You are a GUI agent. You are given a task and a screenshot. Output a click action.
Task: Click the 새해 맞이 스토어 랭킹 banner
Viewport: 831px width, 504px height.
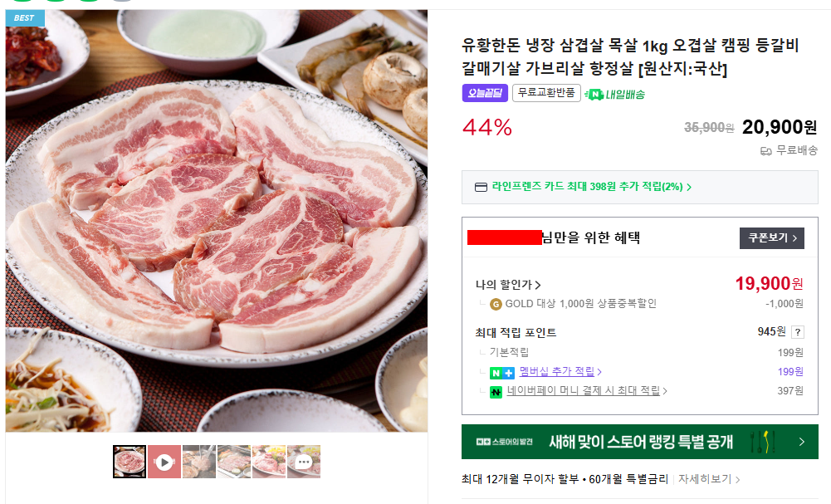tap(639, 442)
